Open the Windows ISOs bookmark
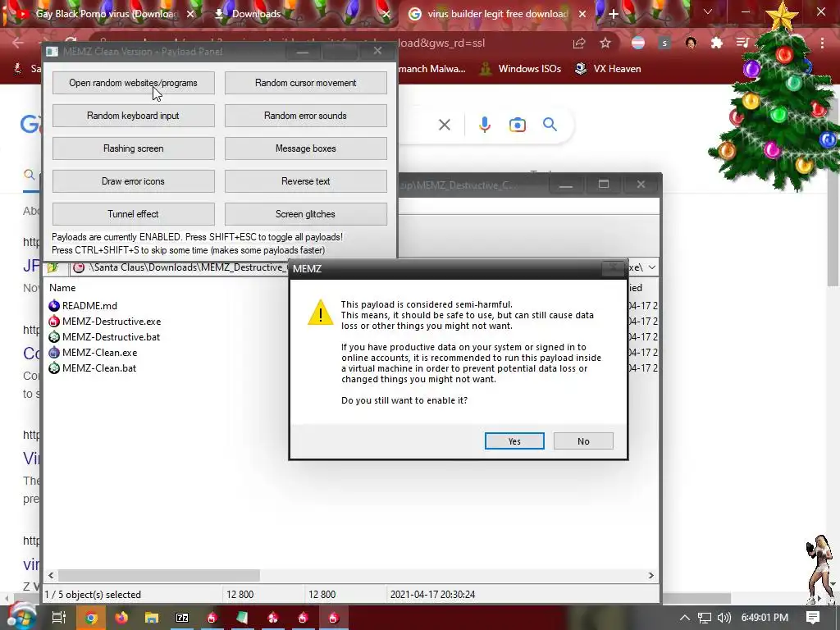This screenshot has width=840, height=630. point(520,69)
